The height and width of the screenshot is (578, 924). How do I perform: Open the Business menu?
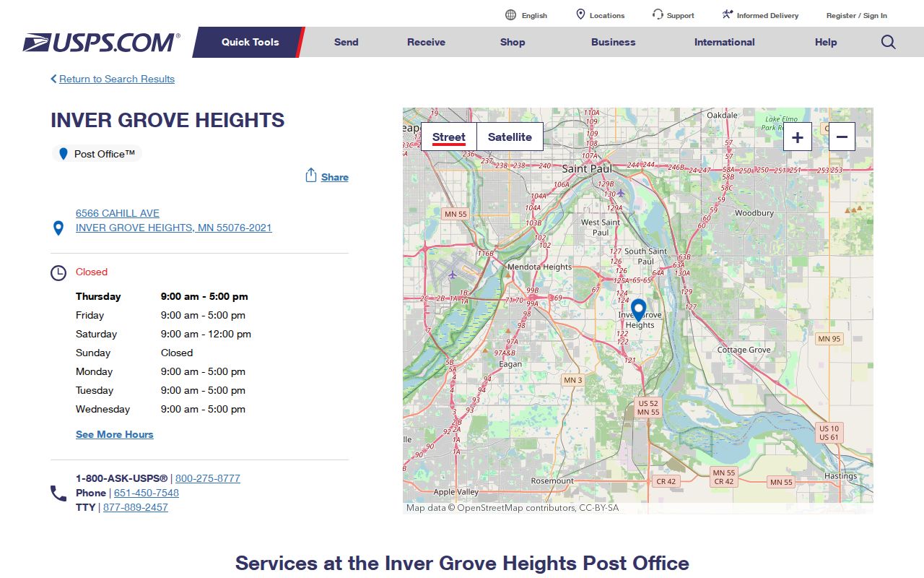click(614, 42)
